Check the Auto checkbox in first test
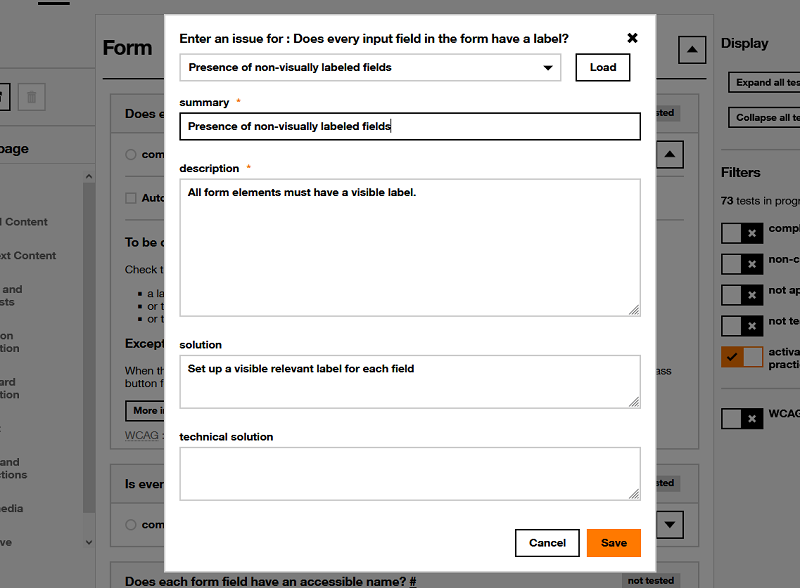The width and height of the screenshot is (800, 588). 131,198
